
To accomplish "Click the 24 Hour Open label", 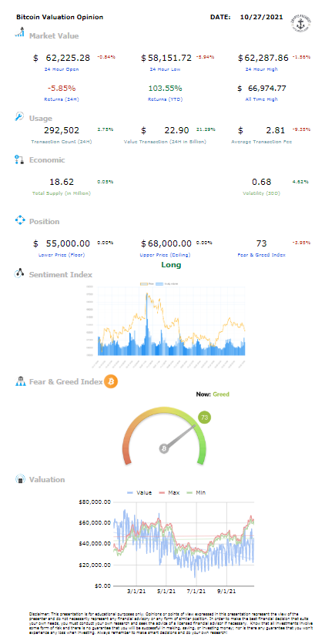I will (x=62, y=69).
